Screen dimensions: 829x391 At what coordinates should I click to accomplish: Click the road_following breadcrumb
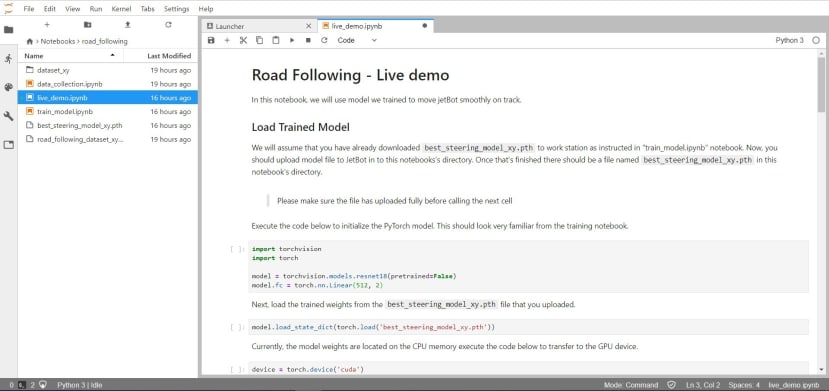105,41
